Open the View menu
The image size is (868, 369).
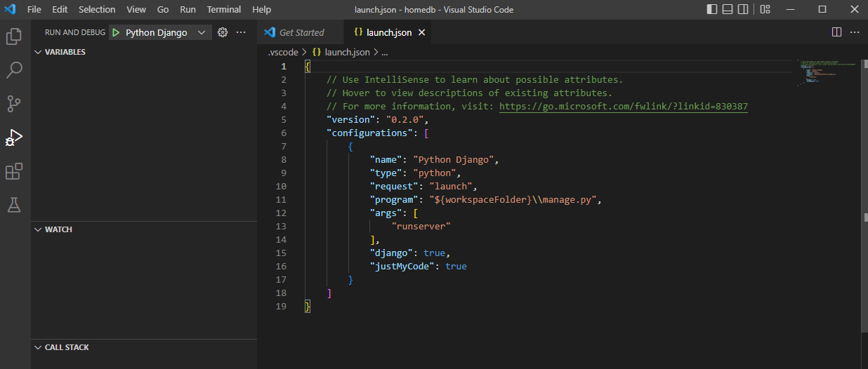(136, 9)
